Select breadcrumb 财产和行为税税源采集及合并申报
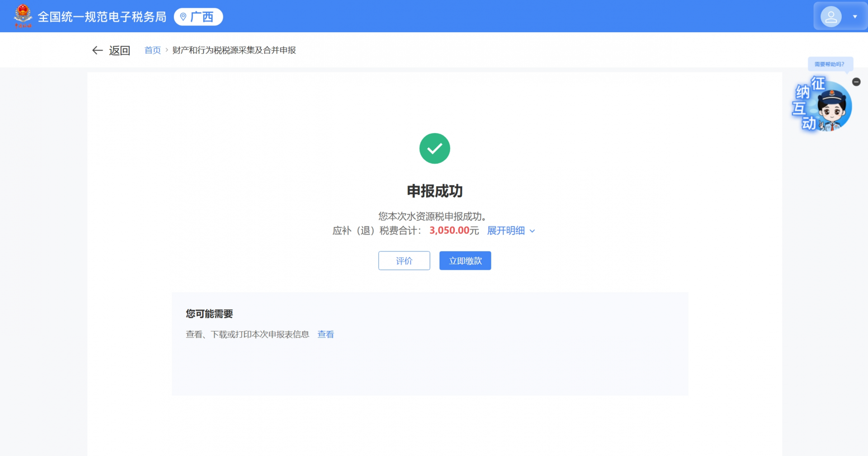868x456 pixels. pos(234,50)
